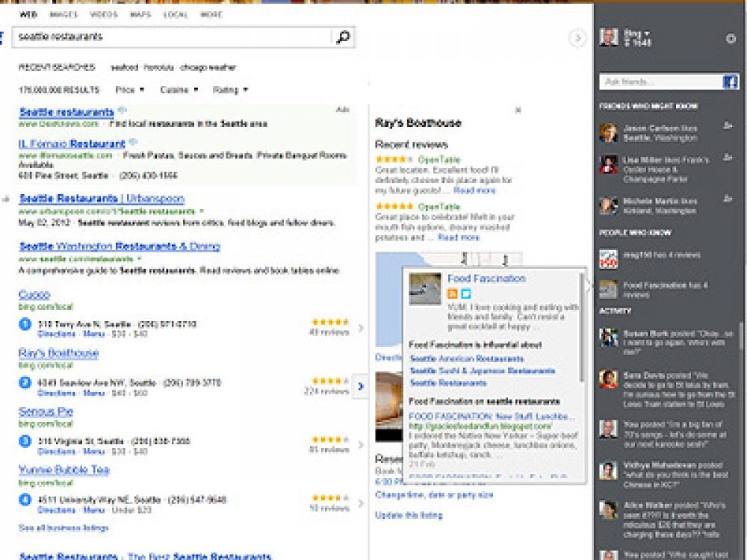The width and height of the screenshot is (747, 560).
Task: Click the recent search 'seafood'
Action: point(124,68)
